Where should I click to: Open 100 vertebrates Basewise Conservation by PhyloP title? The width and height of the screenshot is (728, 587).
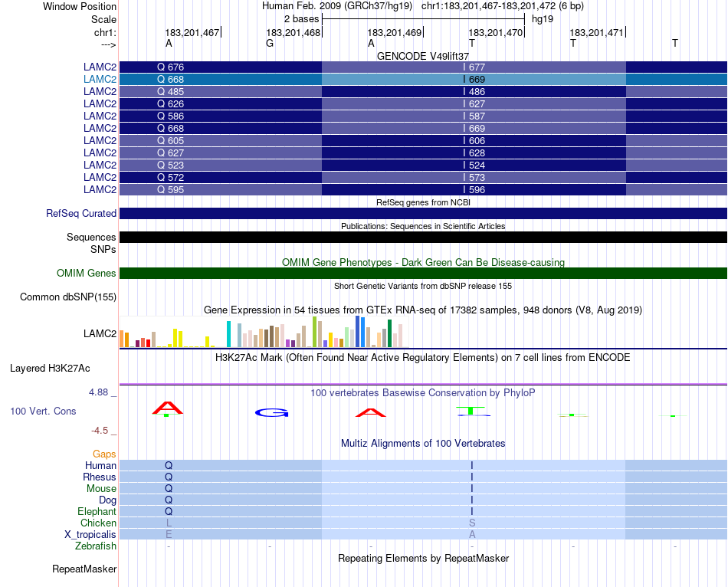423,393
